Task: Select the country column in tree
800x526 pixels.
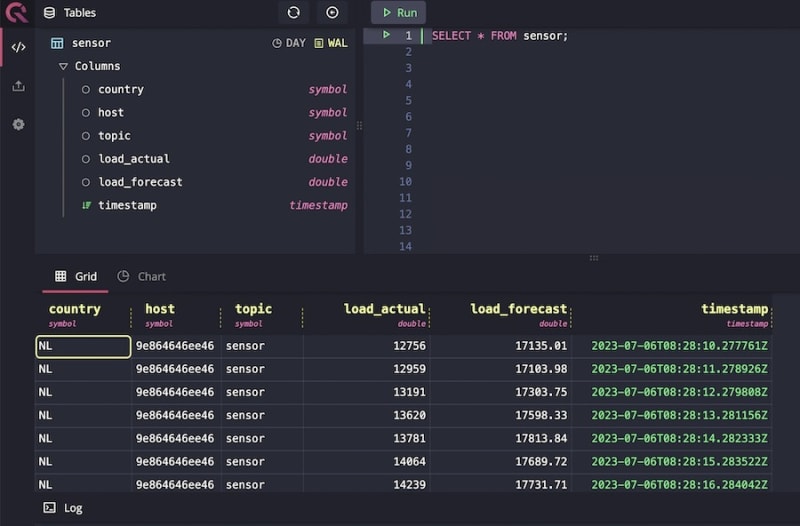Action: point(120,89)
